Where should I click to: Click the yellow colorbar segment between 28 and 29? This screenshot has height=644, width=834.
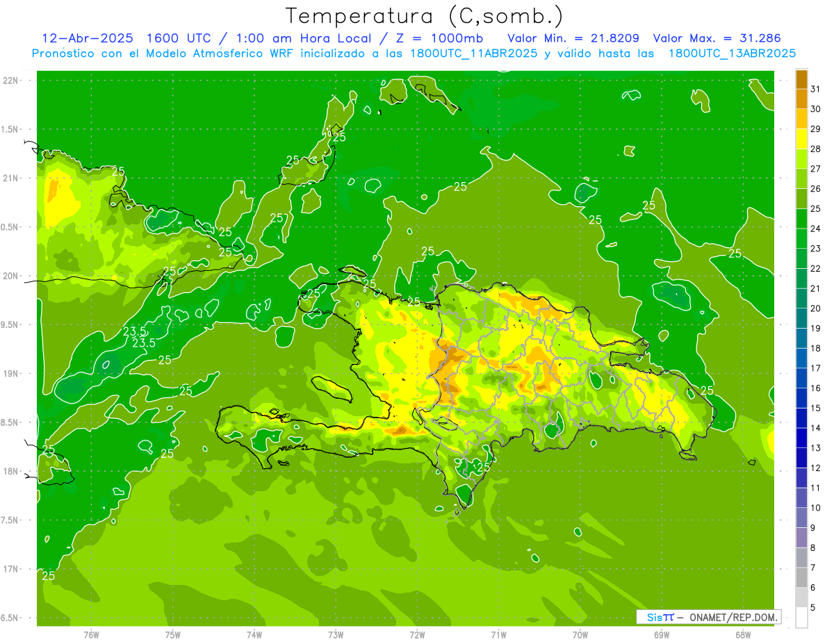click(802, 138)
